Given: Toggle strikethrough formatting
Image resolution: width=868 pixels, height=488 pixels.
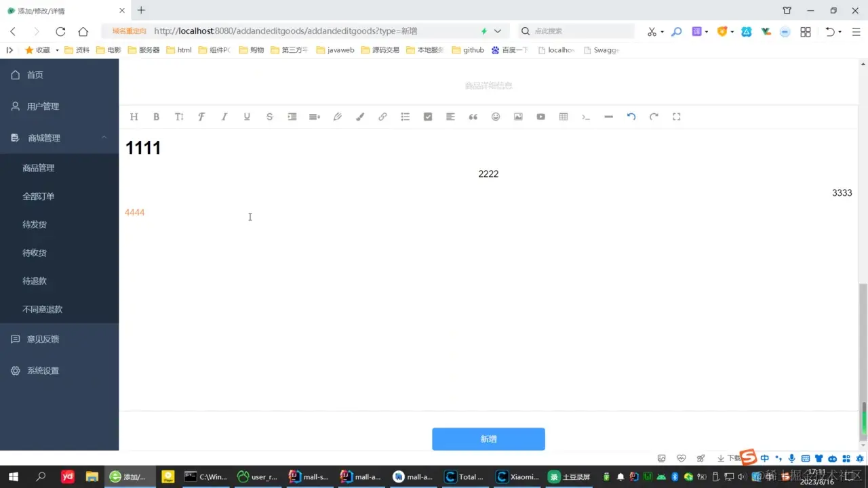Looking at the screenshot, I should point(269,117).
